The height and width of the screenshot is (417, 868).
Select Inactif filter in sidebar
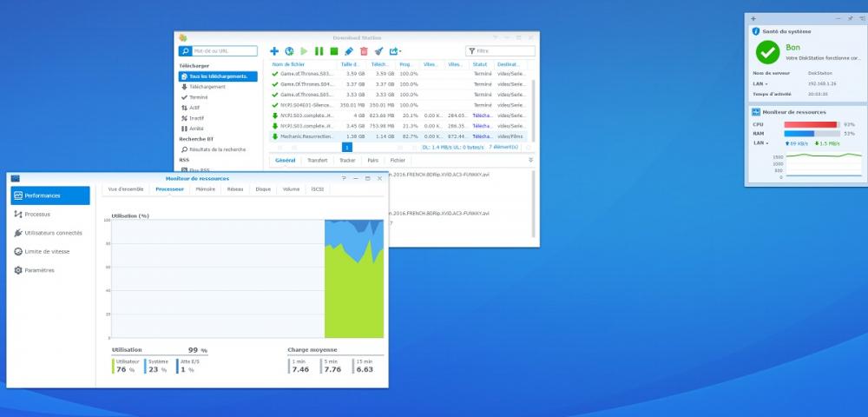tap(192, 118)
